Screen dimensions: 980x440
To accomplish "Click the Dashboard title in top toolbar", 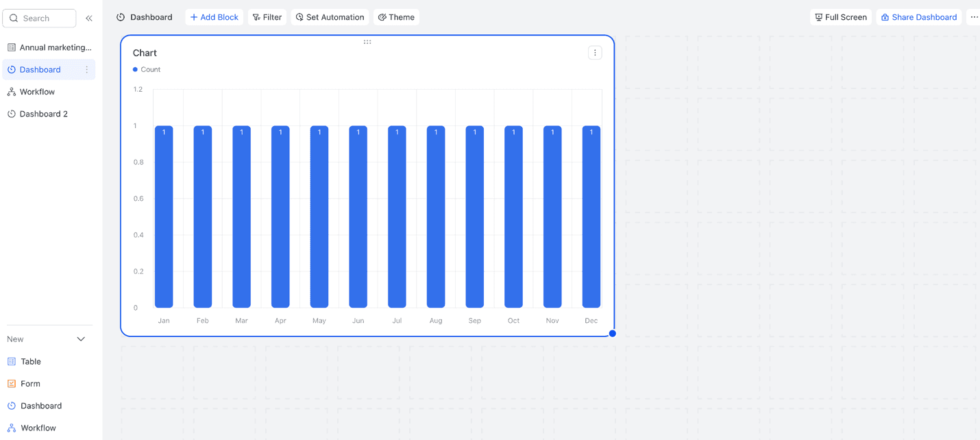I will [x=145, y=17].
